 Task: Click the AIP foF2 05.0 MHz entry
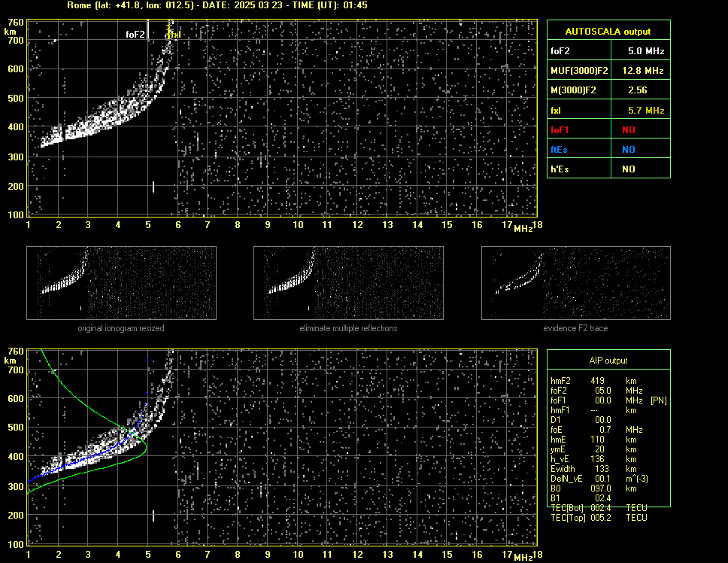[596, 391]
